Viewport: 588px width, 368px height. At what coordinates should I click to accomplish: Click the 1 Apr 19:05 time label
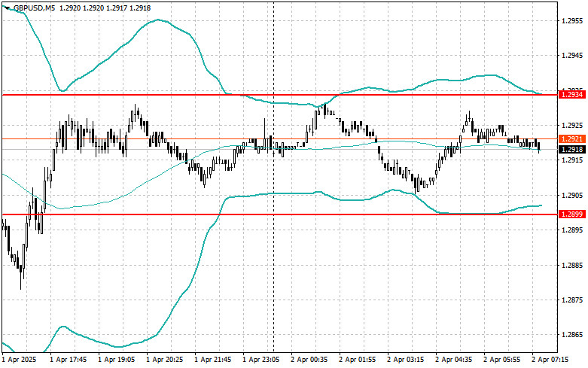117,360
